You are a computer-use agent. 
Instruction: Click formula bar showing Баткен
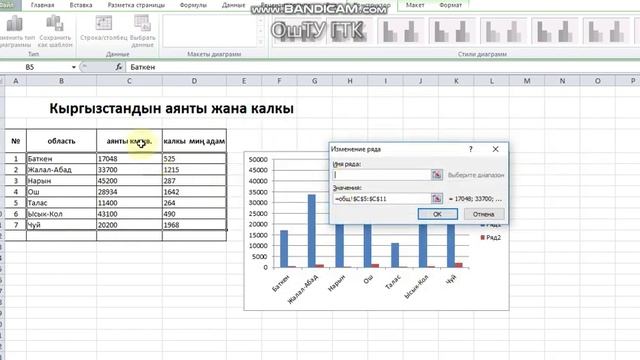tap(382, 67)
